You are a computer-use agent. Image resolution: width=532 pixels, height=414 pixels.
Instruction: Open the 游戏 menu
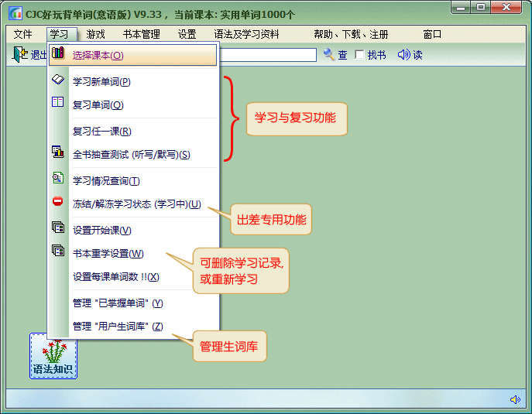tap(96, 34)
